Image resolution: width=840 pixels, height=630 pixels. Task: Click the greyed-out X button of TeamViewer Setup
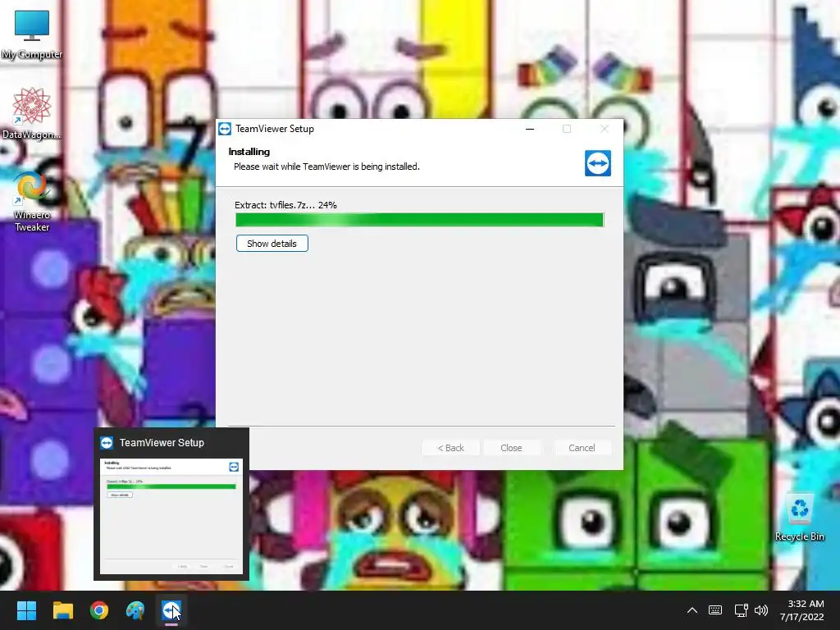605,129
